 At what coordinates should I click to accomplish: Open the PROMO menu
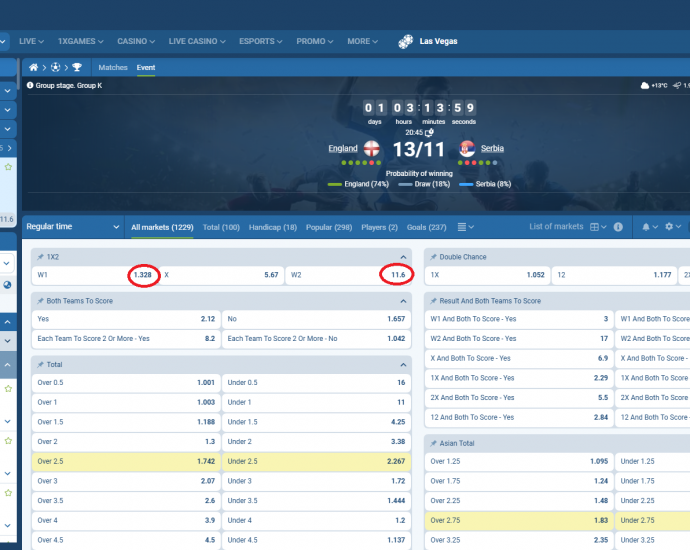(315, 41)
